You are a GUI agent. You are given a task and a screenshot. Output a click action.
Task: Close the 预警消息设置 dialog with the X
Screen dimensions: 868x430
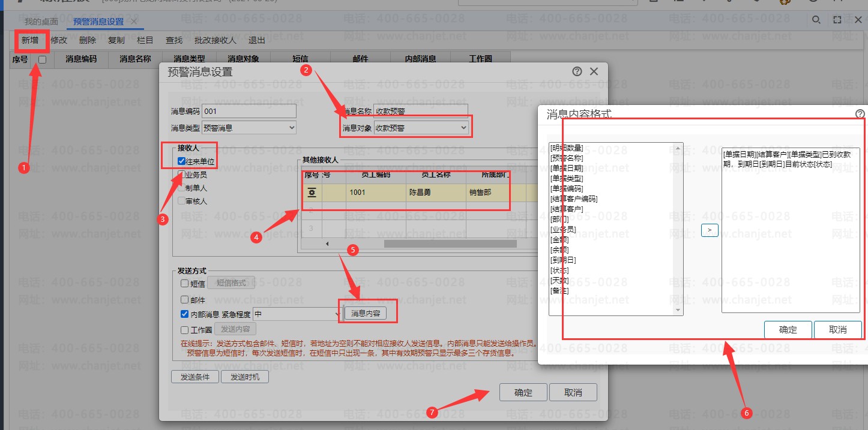pyautogui.click(x=594, y=71)
